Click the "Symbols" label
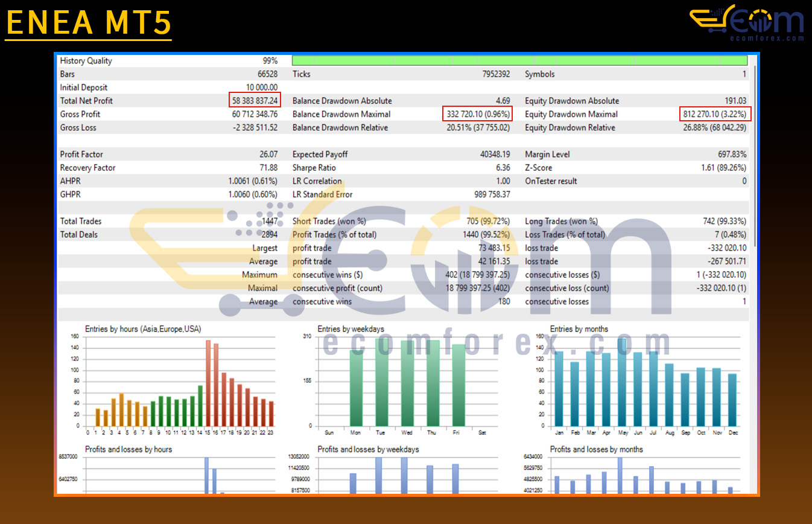 tap(540, 74)
